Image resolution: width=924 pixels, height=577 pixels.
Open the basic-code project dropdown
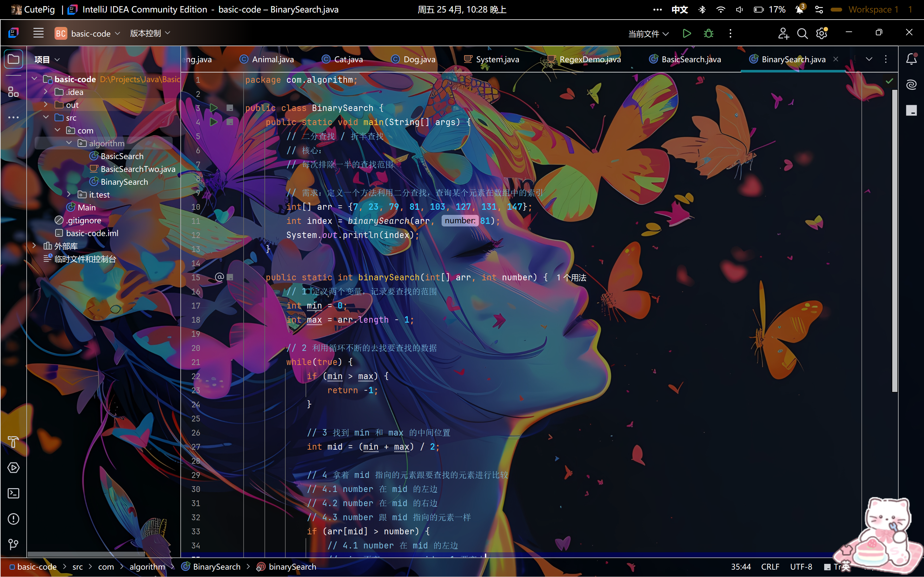88,34
